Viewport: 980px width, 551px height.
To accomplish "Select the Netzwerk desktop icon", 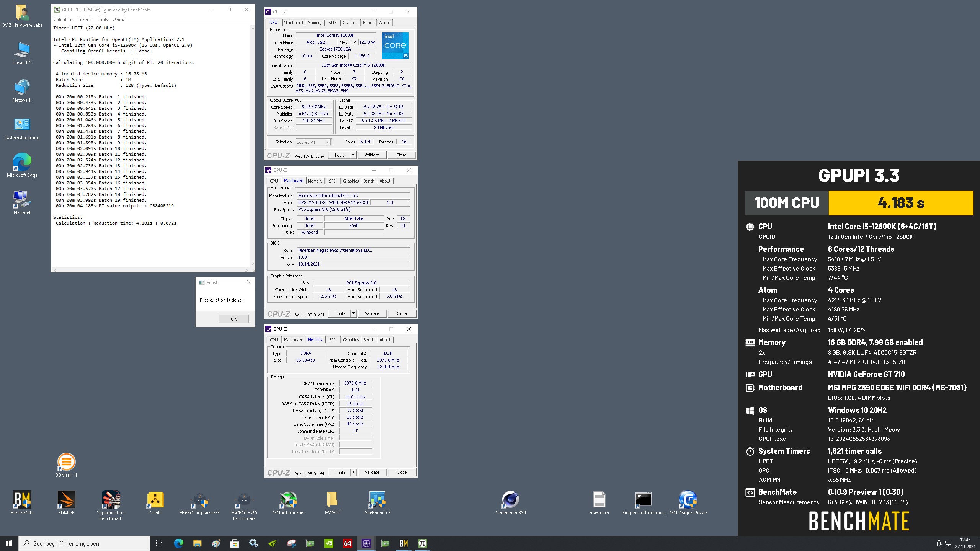I will pyautogui.click(x=22, y=91).
